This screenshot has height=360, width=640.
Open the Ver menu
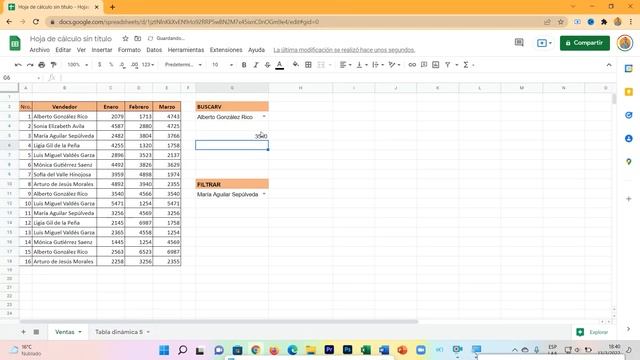(81, 50)
